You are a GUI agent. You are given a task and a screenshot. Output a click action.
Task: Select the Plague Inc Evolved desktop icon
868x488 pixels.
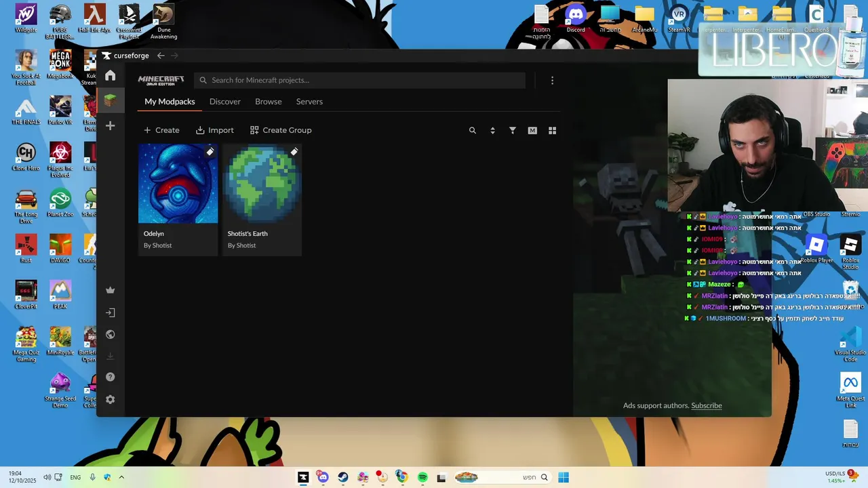[60, 159]
